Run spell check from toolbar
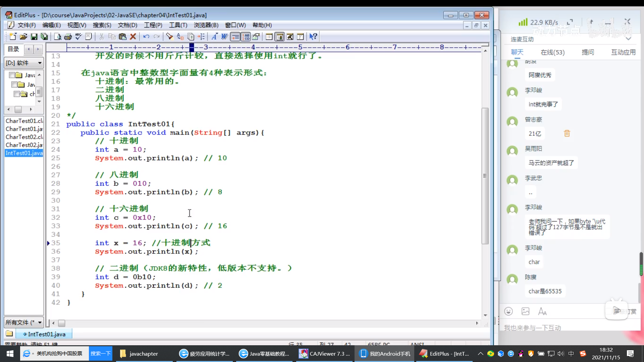Image resolution: width=644 pixels, height=362 pixels. pos(78,37)
